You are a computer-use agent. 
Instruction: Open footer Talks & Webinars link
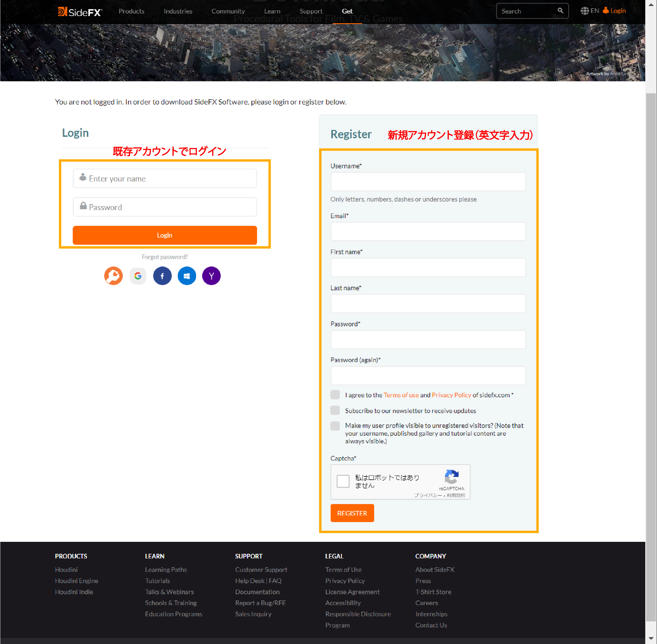point(169,592)
